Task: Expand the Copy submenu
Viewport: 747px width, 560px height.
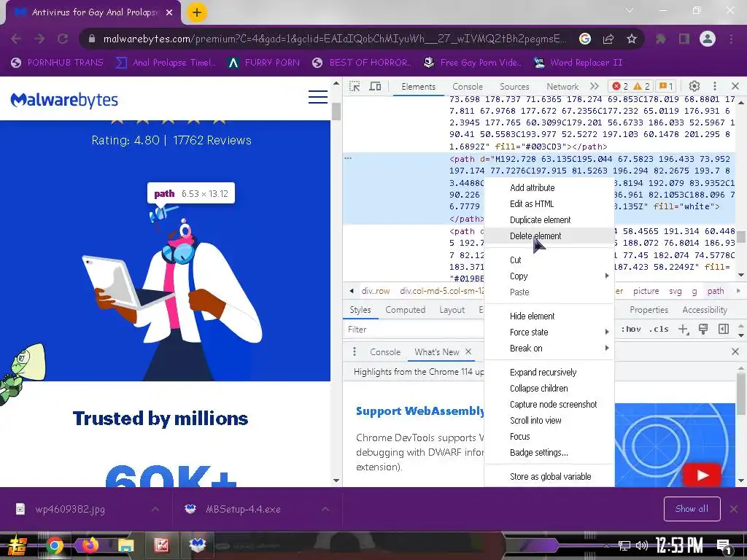Action: 549,276
